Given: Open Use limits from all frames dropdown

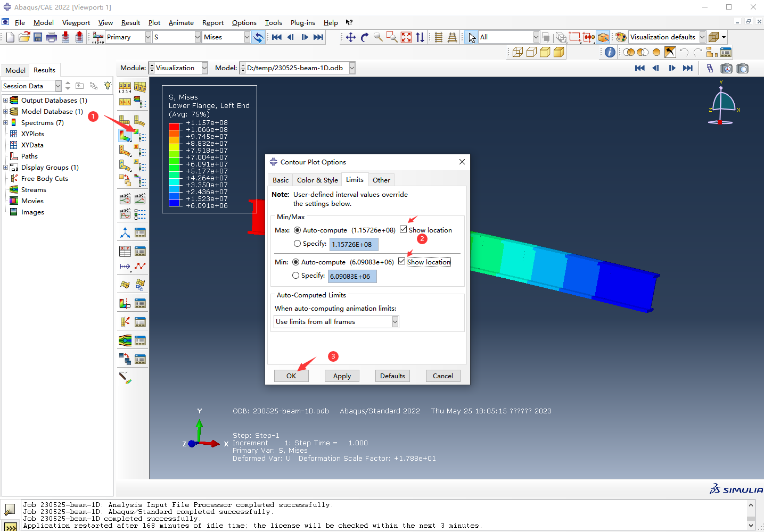Looking at the screenshot, I should pos(395,321).
